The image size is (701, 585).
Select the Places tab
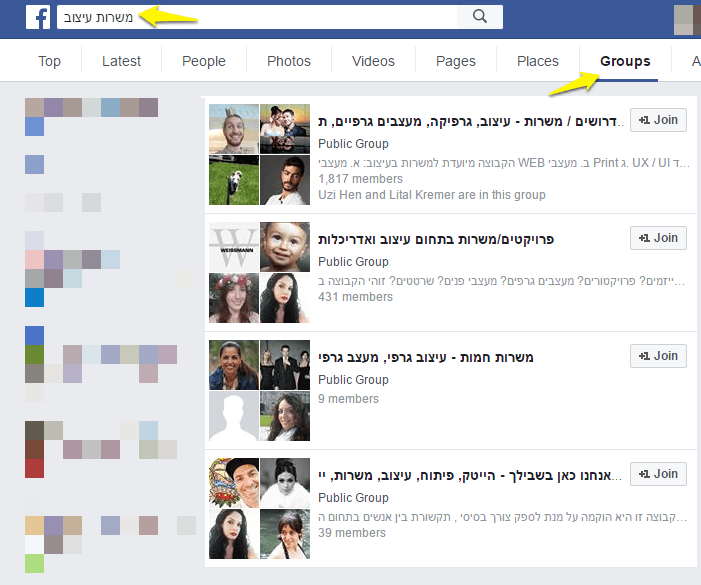538,61
